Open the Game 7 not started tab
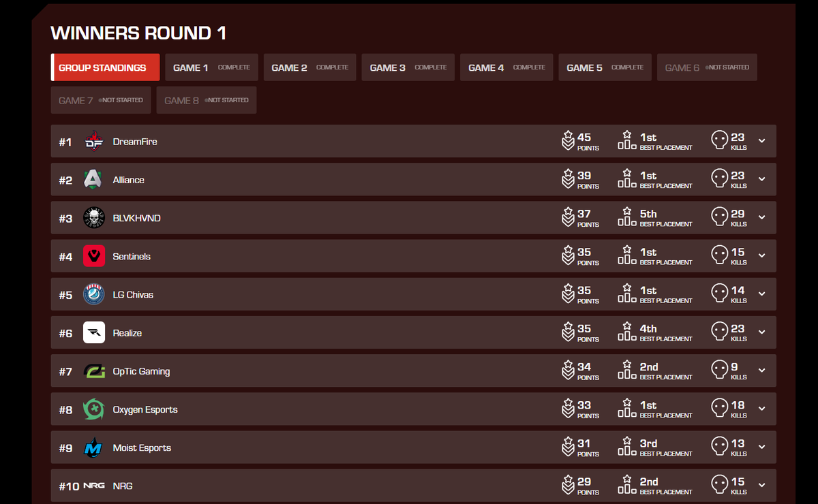This screenshot has height=504, width=818. click(x=101, y=100)
